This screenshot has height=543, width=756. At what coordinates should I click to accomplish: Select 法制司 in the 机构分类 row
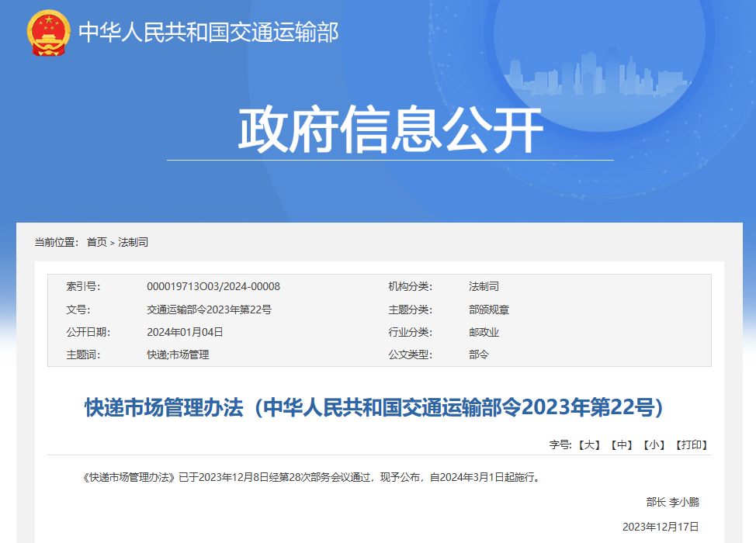tap(484, 287)
